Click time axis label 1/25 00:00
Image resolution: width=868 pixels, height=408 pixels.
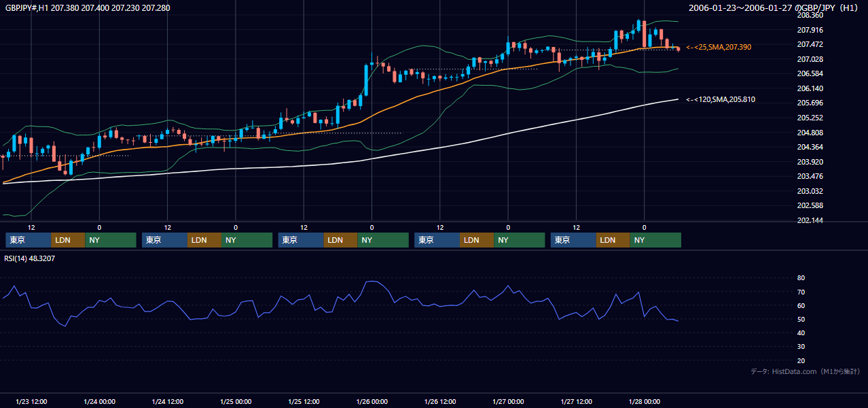[236, 401]
